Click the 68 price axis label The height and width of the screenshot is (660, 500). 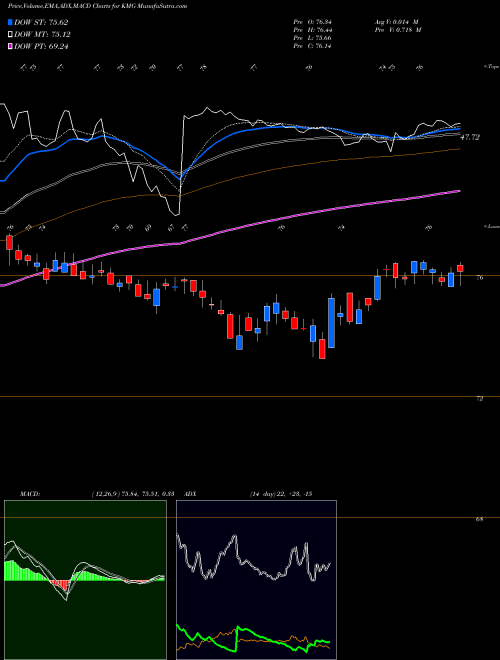[479, 519]
